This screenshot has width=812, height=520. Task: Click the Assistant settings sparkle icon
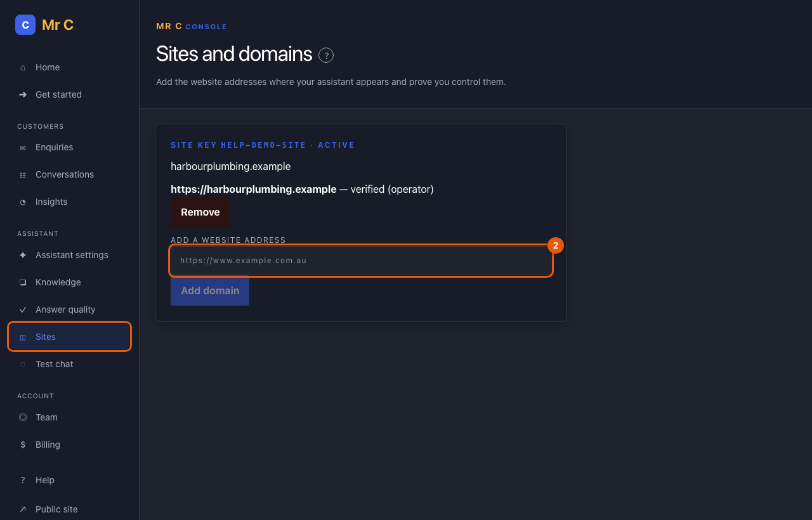click(23, 255)
